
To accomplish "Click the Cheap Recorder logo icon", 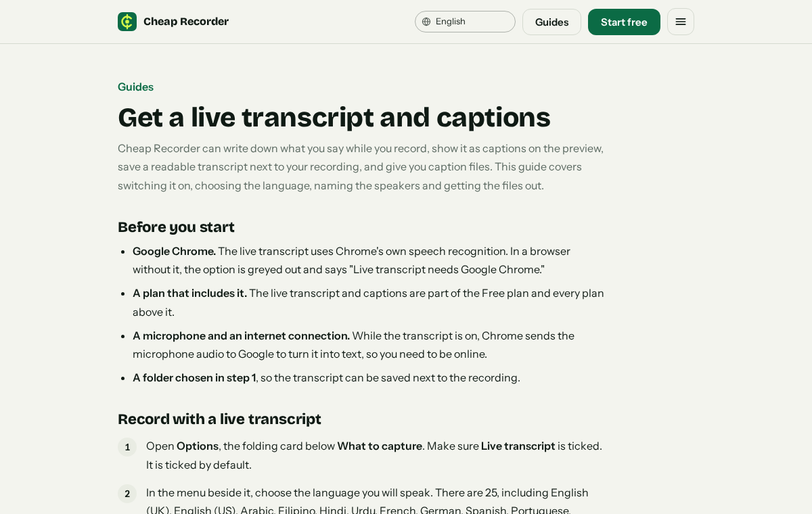I will [x=127, y=22].
